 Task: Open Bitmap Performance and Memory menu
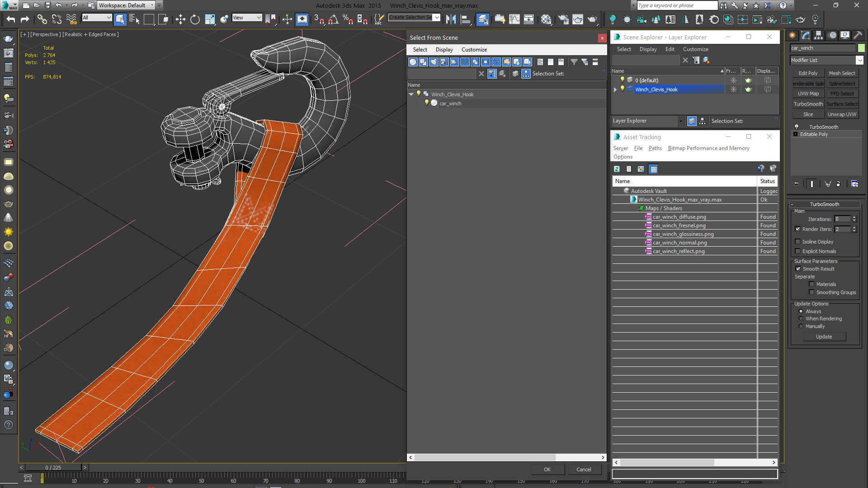tap(708, 148)
